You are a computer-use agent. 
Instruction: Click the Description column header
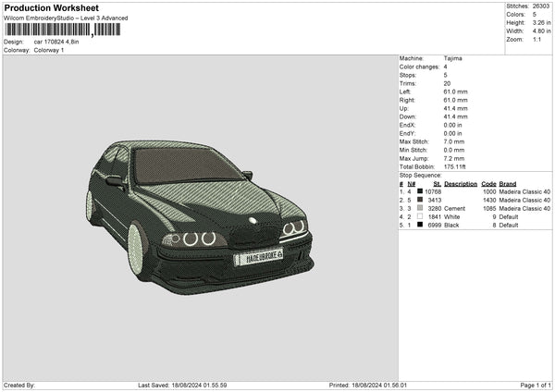tap(460, 183)
